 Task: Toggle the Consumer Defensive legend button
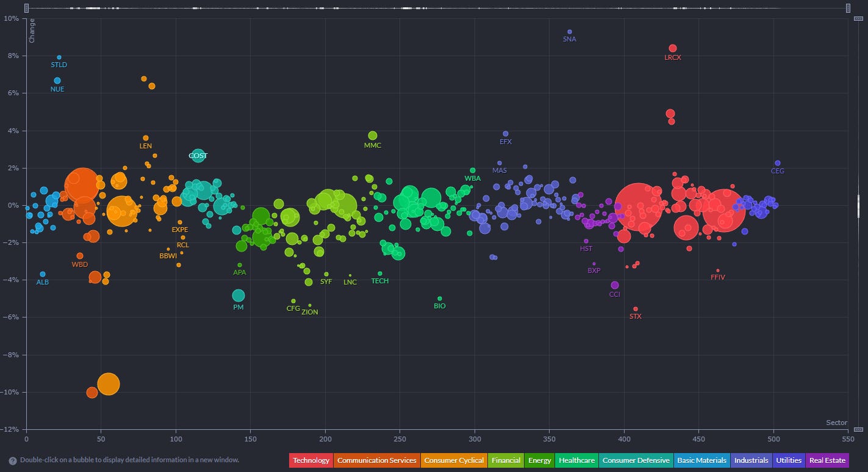coord(635,460)
